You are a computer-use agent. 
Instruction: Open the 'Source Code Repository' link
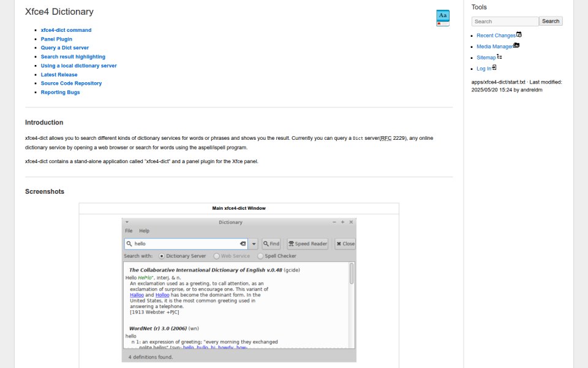coord(71,83)
